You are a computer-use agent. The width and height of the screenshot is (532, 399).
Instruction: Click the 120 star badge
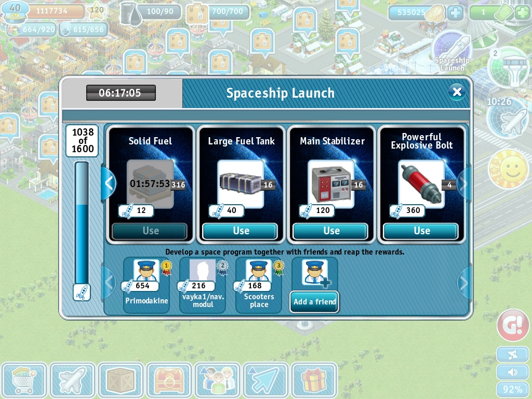point(97,11)
